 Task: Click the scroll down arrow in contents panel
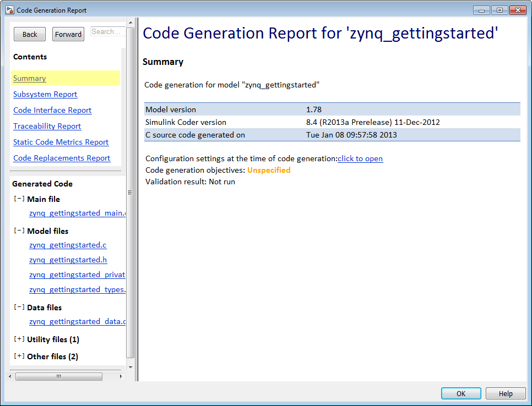pyautogui.click(x=131, y=367)
